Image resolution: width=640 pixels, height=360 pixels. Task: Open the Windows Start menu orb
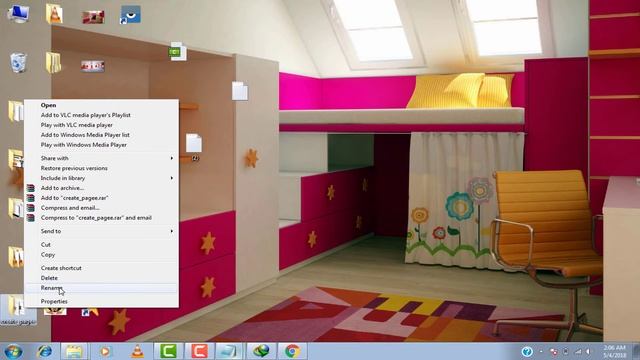(x=13, y=351)
